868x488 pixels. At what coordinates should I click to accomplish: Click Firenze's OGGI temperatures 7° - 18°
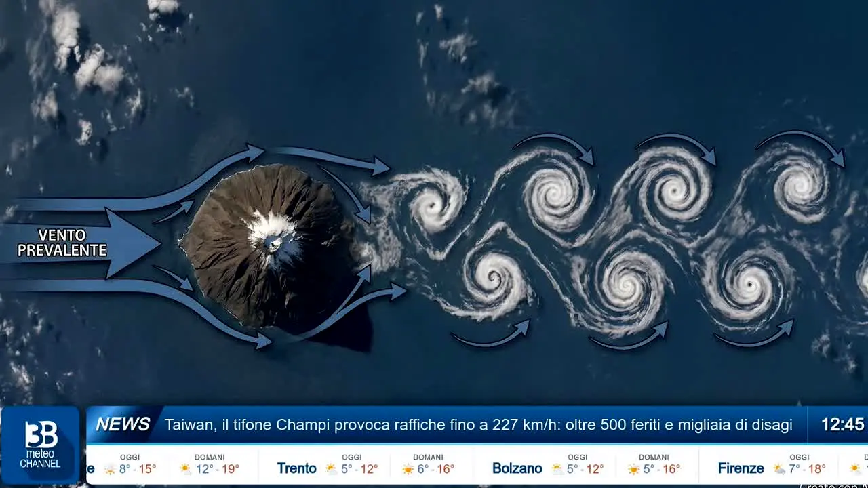point(808,469)
